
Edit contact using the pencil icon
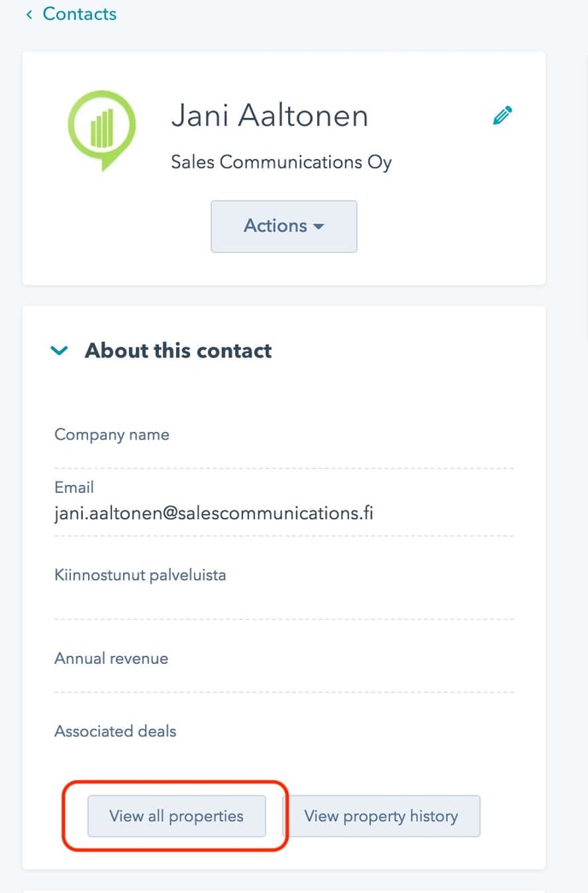pos(502,115)
